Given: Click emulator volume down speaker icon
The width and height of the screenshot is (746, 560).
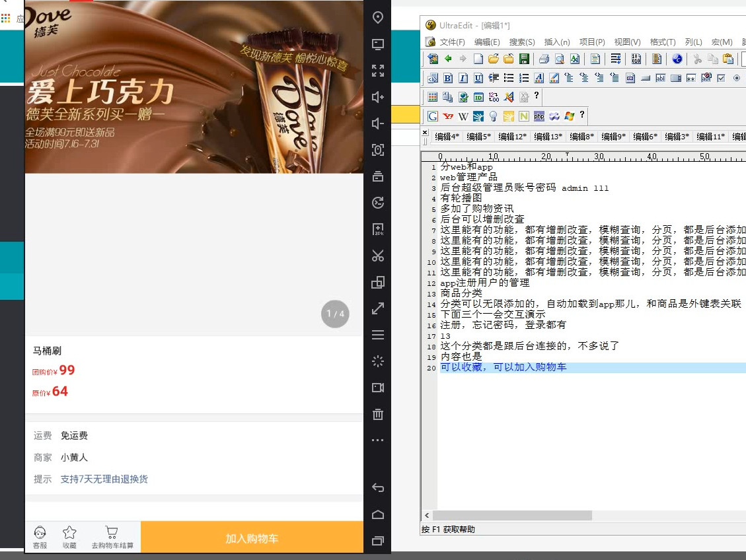Looking at the screenshot, I should pos(378,123).
